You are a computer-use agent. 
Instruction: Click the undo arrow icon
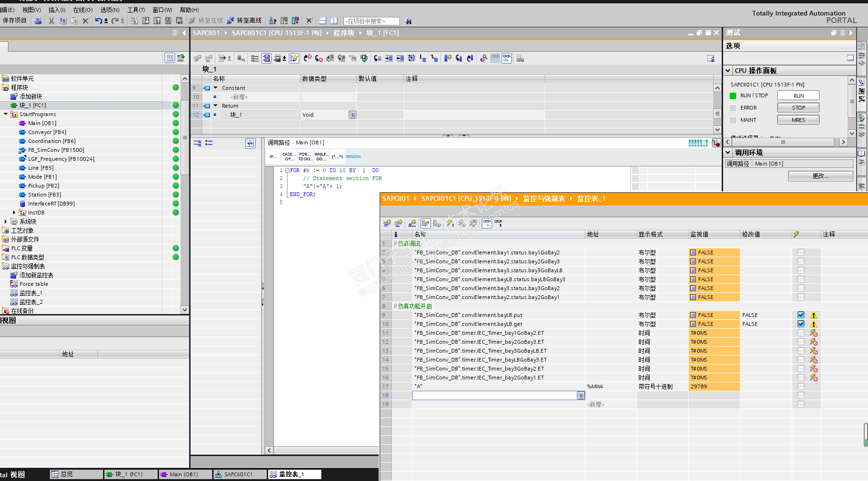(98, 21)
